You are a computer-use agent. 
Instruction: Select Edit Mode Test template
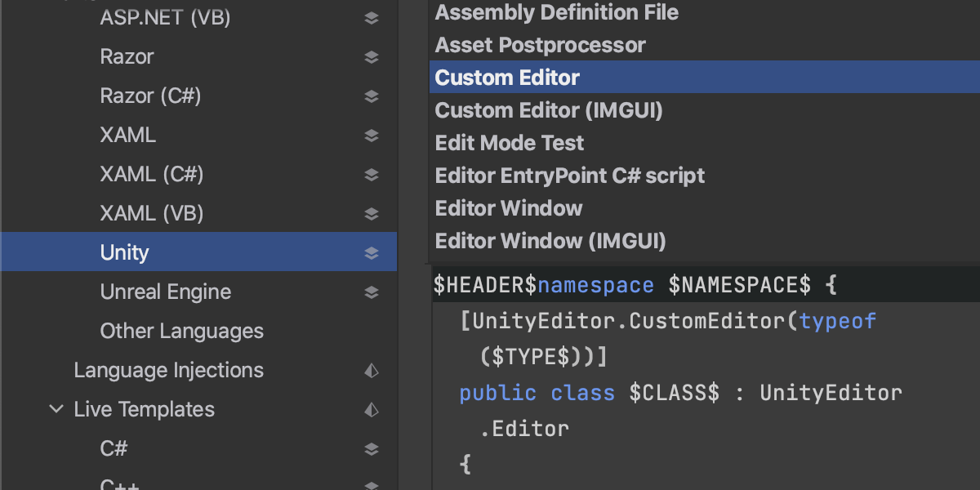[x=509, y=143]
